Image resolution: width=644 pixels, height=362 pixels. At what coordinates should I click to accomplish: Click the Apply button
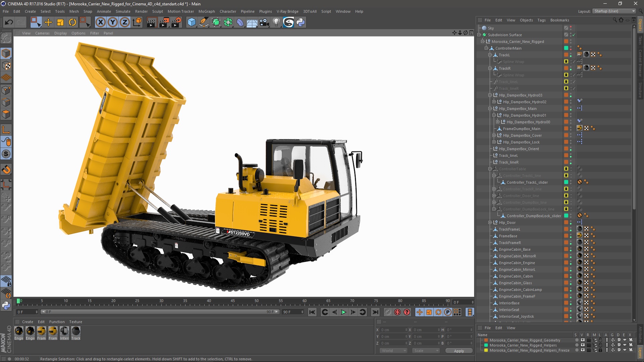459,351
